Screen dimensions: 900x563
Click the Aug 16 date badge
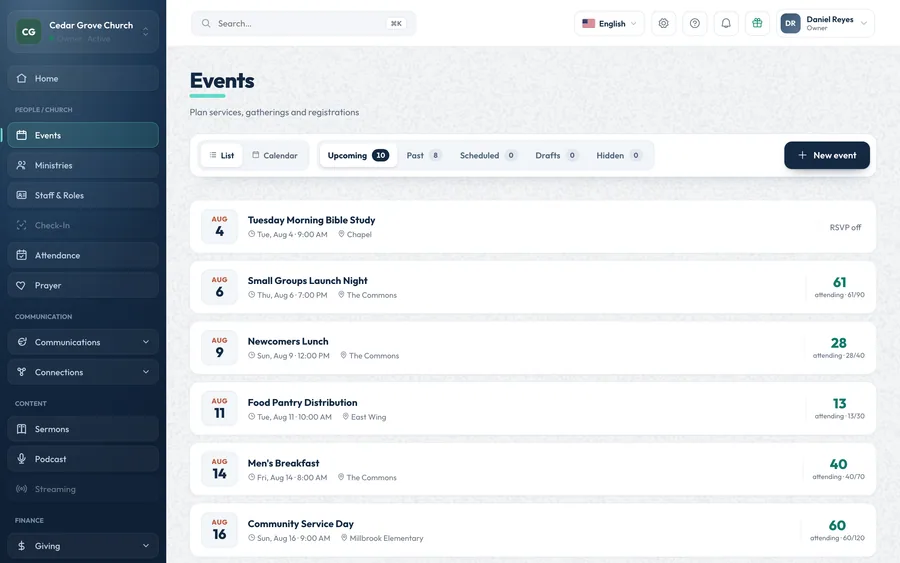pyautogui.click(x=219, y=530)
